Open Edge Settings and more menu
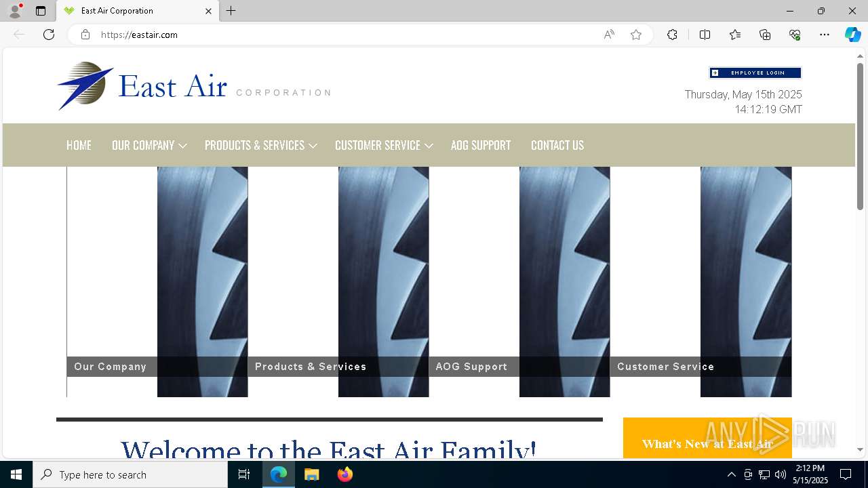 coord(825,35)
